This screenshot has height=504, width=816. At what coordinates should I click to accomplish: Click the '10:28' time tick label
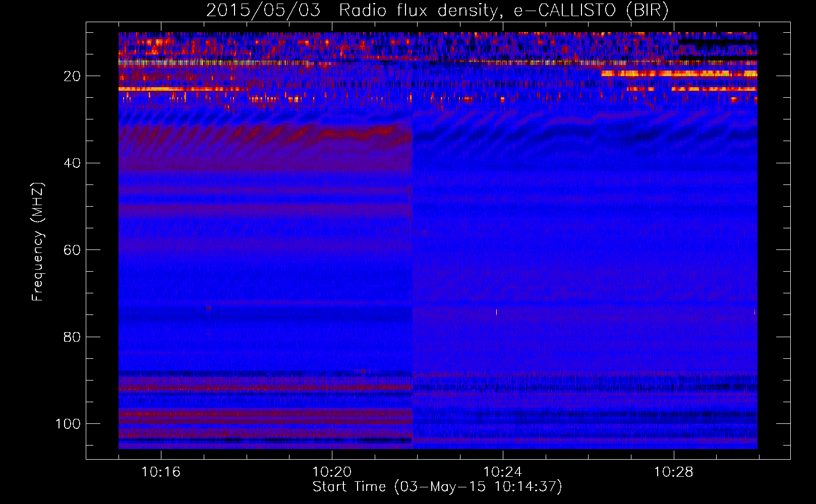pos(674,472)
